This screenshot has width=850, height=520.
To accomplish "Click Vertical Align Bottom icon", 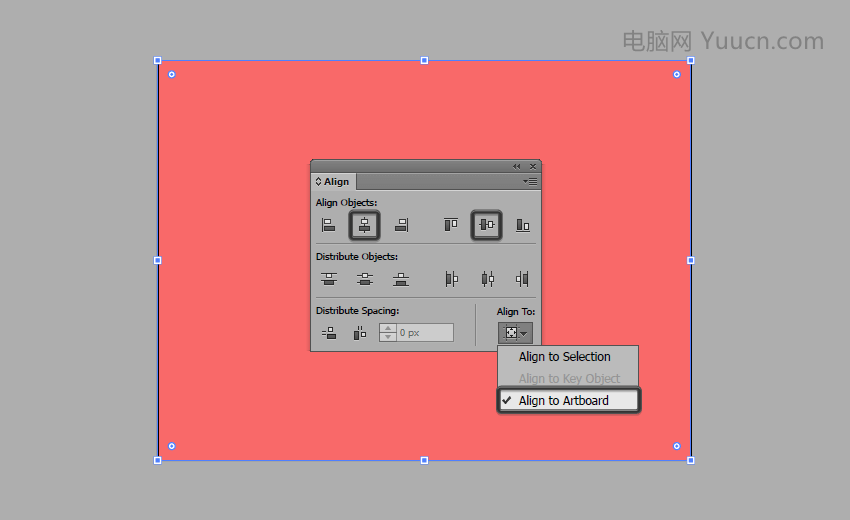I will pos(523,225).
